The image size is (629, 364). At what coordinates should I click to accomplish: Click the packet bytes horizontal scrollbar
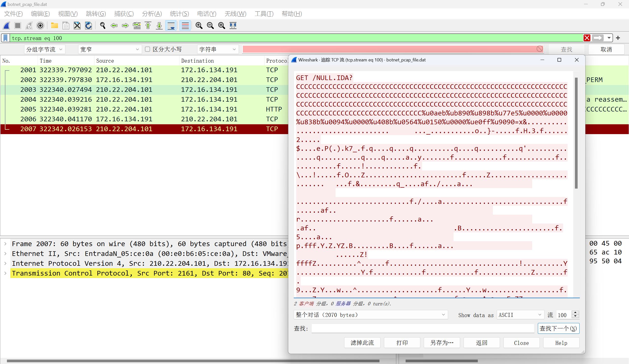tap(441, 361)
